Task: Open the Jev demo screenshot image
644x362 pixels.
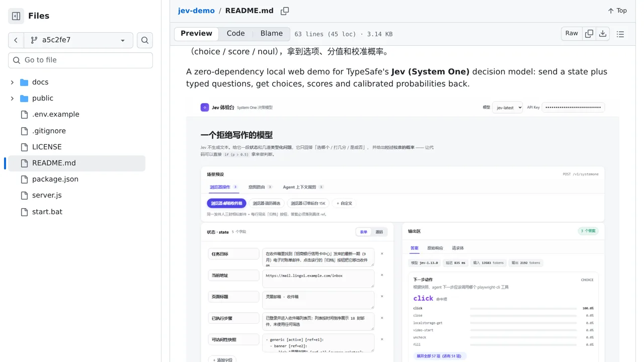Action: (403, 230)
